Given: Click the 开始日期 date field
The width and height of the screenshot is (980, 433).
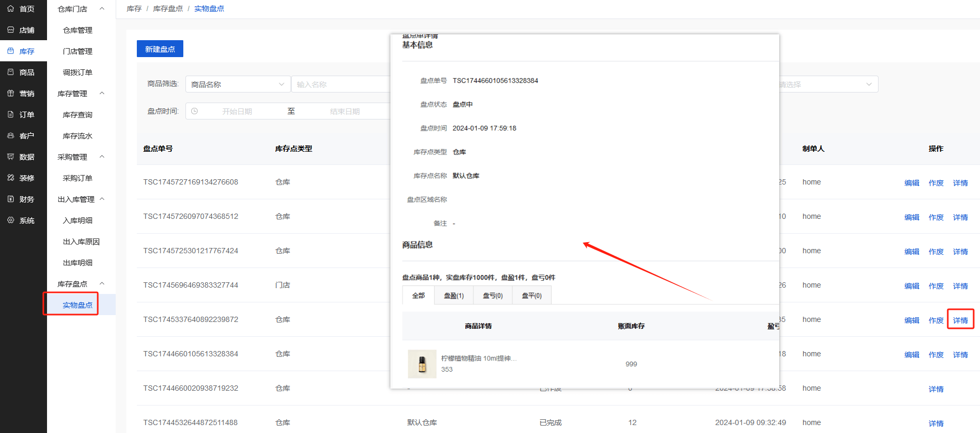Looking at the screenshot, I should pyautogui.click(x=237, y=111).
